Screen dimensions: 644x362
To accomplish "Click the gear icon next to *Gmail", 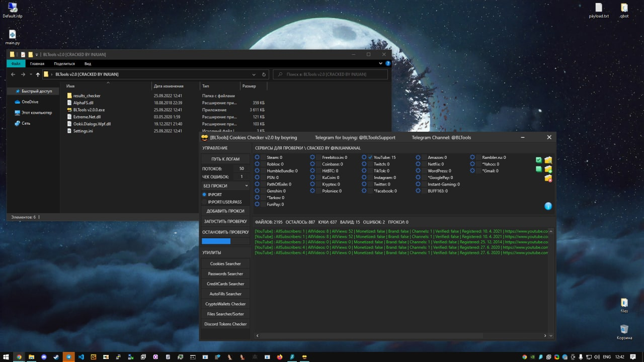I will point(472,171).
